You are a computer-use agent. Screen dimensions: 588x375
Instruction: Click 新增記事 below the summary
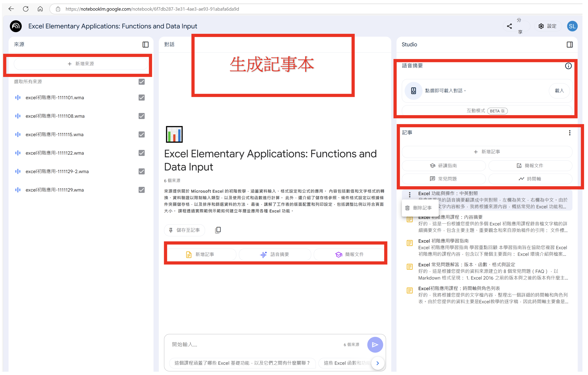[202, 255]
